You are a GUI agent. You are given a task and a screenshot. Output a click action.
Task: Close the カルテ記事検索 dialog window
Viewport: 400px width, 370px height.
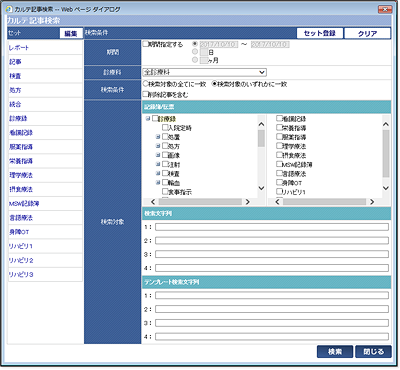[385, 9]
